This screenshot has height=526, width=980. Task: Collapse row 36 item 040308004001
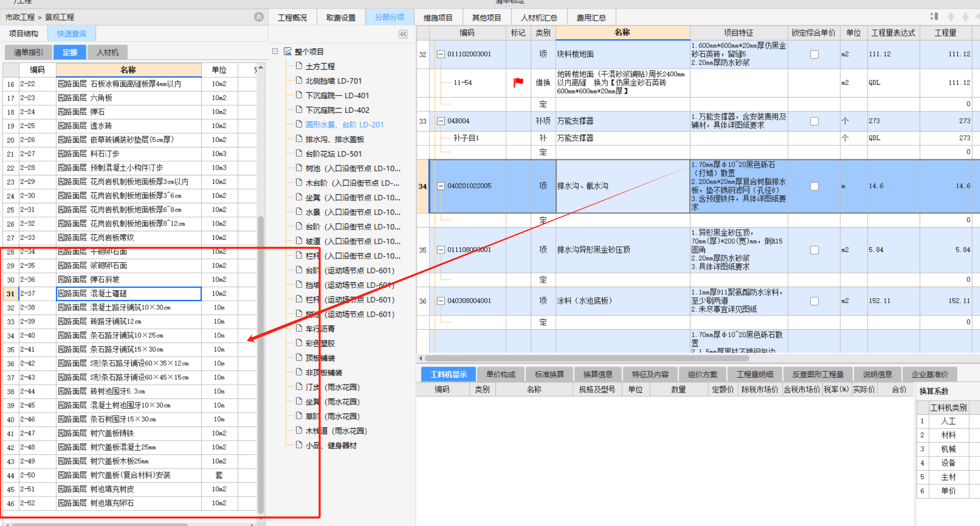tap(441, 301)
